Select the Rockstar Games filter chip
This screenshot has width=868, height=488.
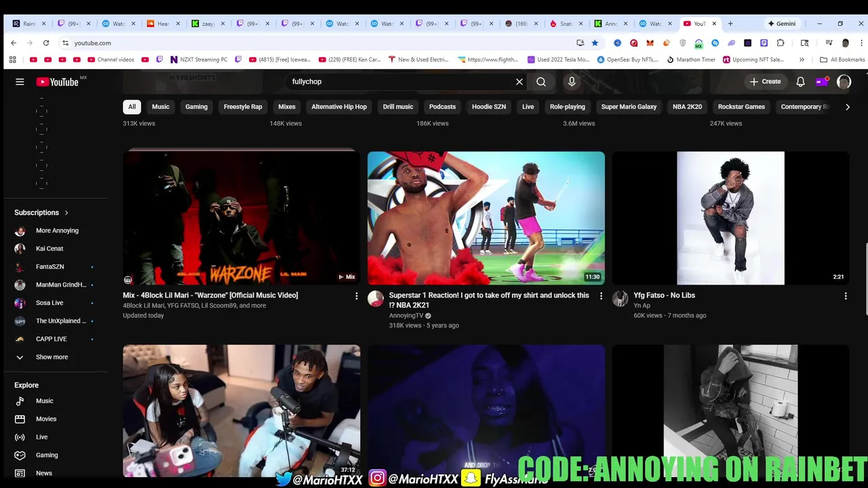coord(741,106)
